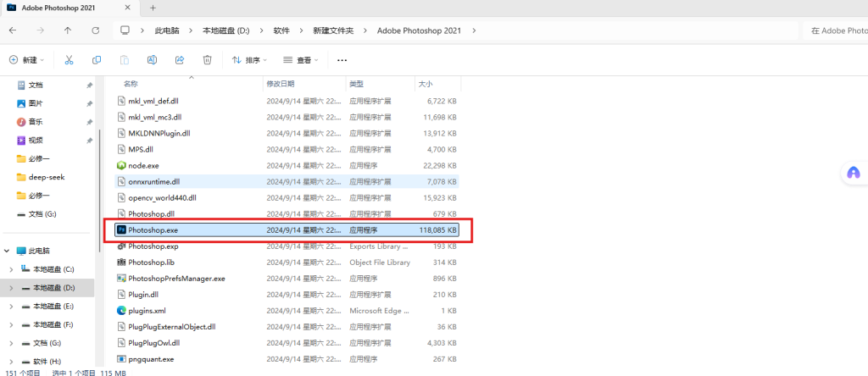Go forward with the right arrow
868x376 pixels.
[x=40, y=30]
